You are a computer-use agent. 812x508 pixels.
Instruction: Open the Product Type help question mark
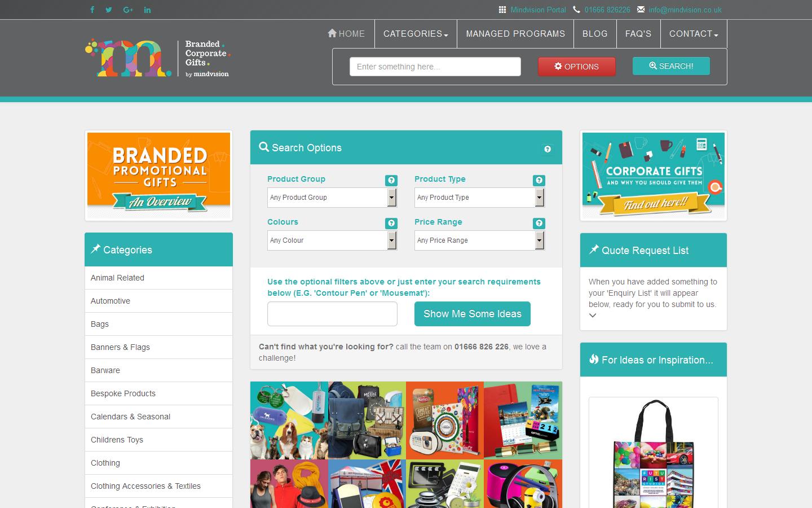(539, 180)
